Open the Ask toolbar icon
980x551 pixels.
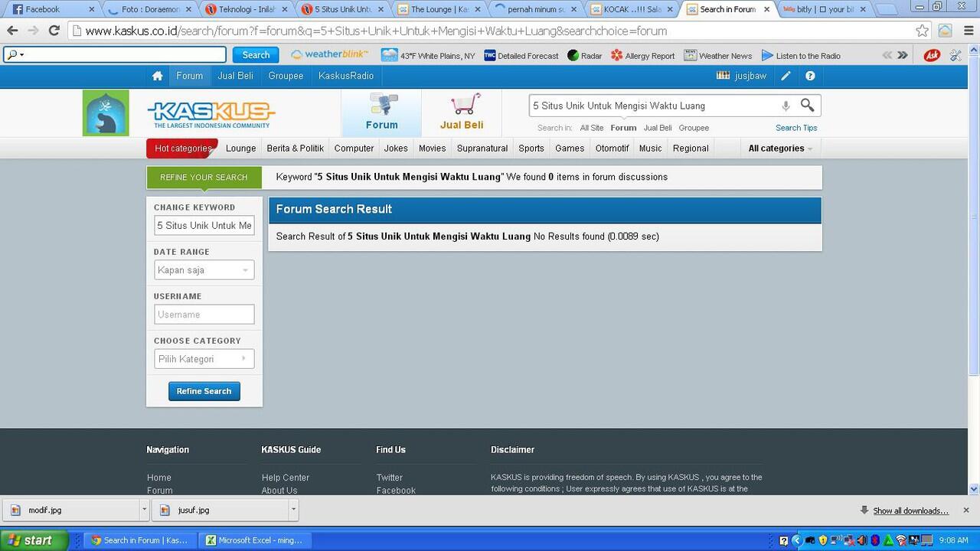pos(932,55)
